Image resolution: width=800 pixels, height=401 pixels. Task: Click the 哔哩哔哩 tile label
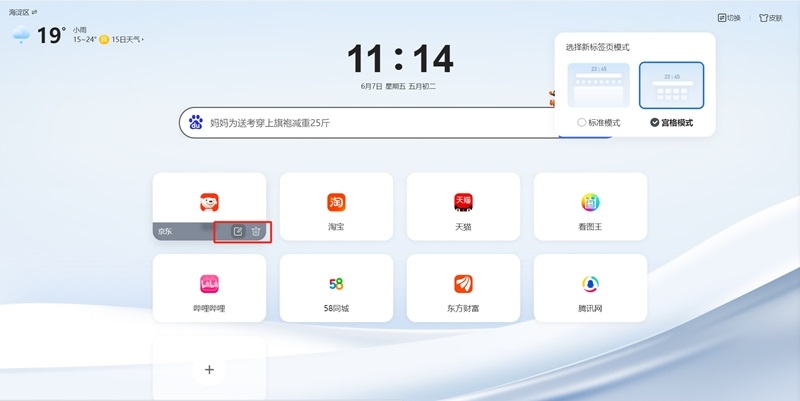(209, 308)
